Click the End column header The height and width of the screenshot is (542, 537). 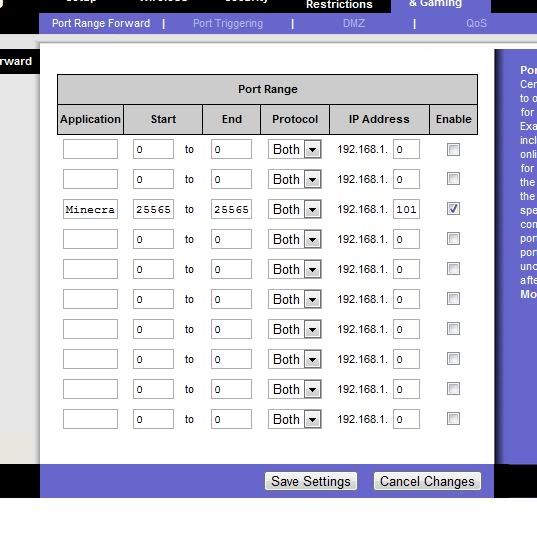click(x=232, y=119)
